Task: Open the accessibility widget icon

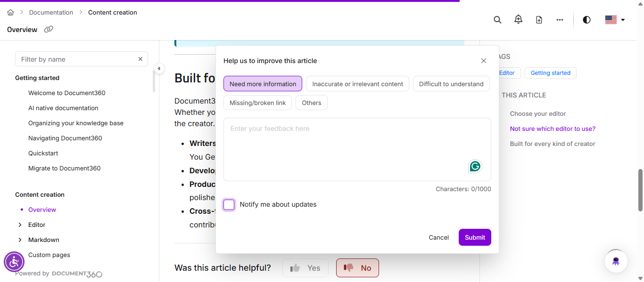Action: pos(14,261)
